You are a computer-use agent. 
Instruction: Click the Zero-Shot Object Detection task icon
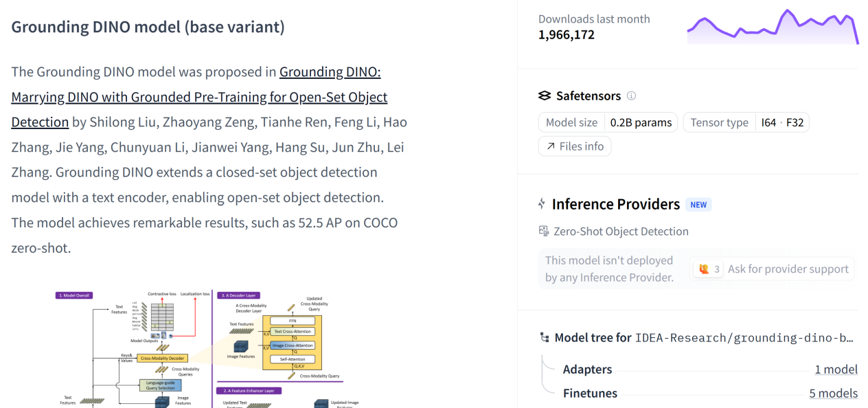[x=544, y=231]
